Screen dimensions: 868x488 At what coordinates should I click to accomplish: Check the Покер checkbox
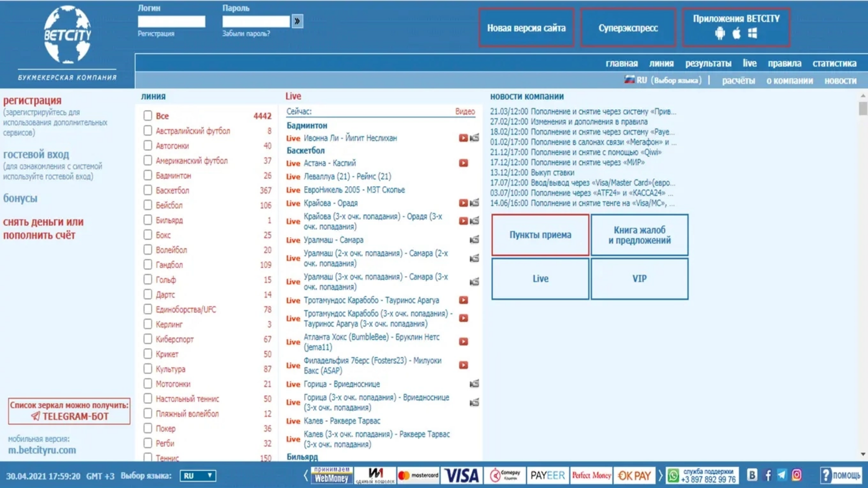click(x=148, y=428)
